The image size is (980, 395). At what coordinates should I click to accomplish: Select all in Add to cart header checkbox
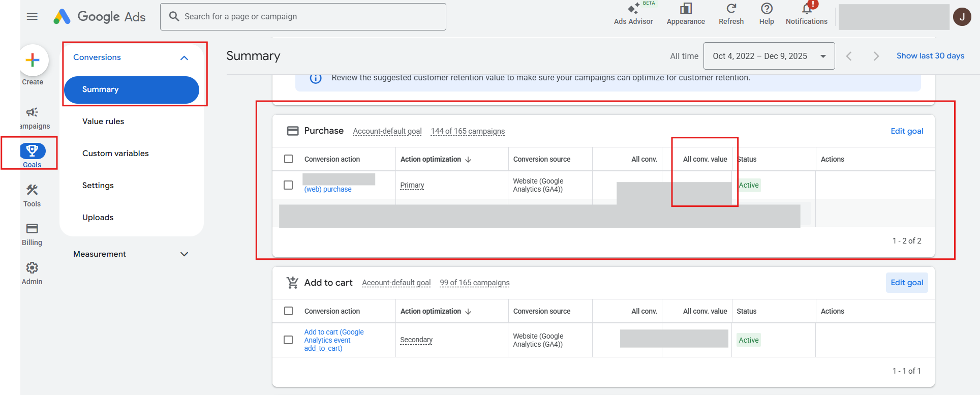(288, 311)
